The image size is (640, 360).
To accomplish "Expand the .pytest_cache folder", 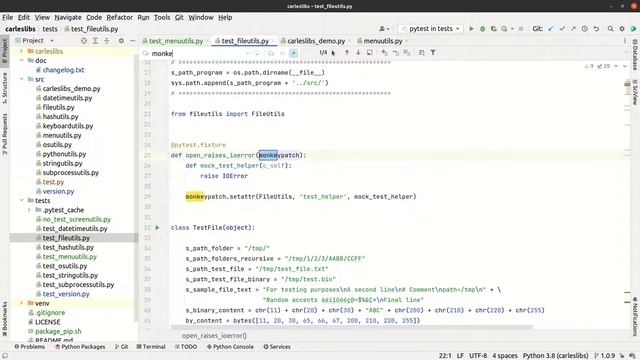I will coord(29,210).
